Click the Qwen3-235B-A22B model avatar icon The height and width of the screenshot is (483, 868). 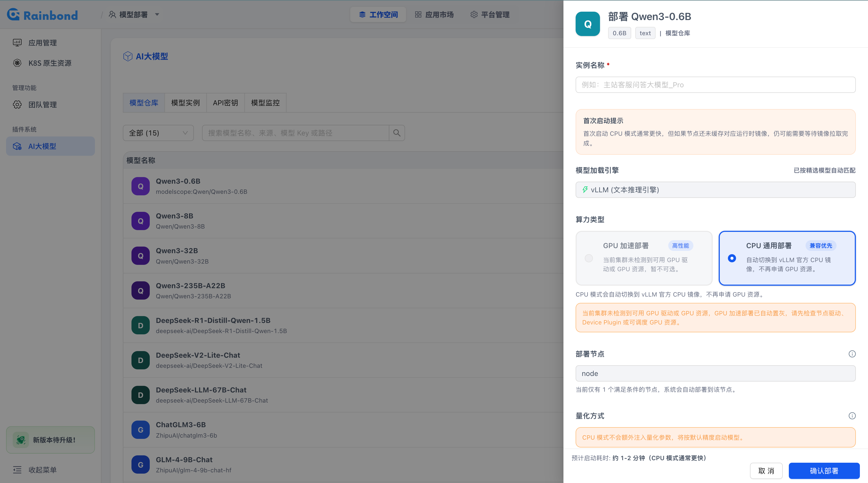point(141,291)
